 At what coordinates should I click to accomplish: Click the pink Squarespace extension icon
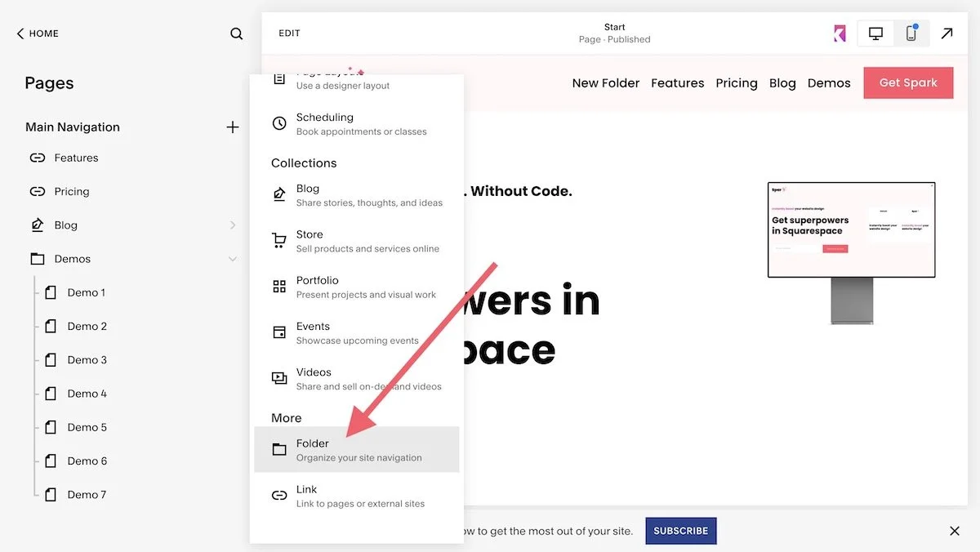coord(840,33)
